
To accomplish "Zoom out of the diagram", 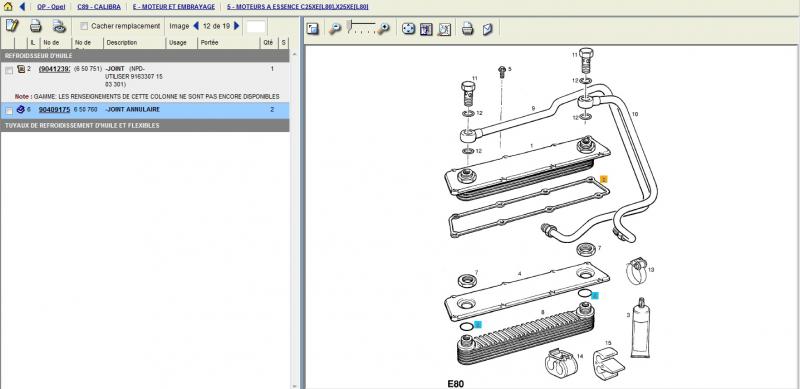I will pos(335,29).
